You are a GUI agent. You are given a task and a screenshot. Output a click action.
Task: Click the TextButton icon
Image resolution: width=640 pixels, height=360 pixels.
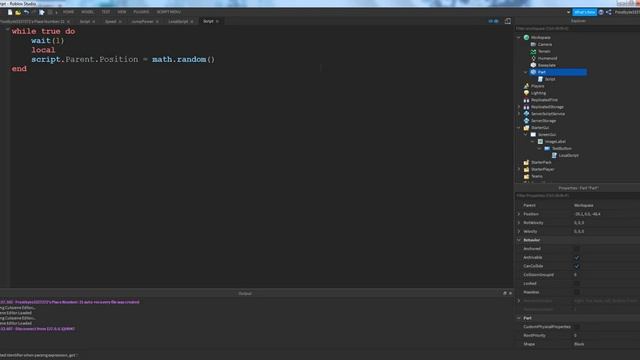(x=547, y=149)
